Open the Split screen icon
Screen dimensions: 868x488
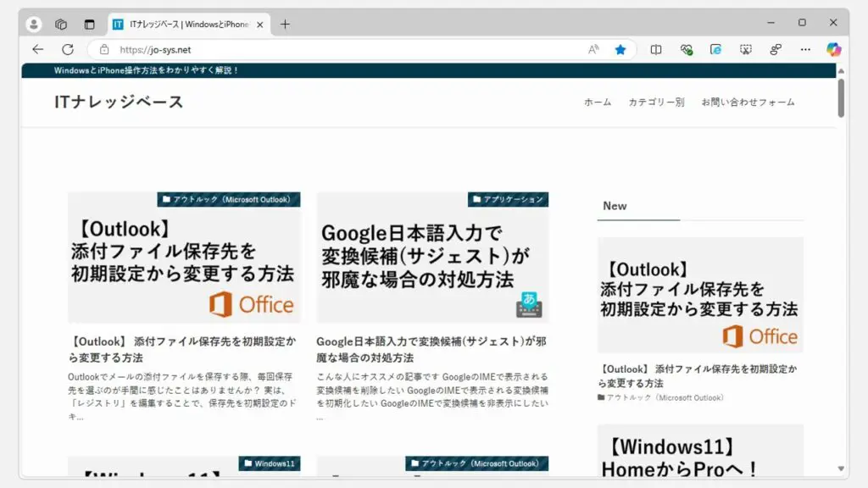point(656,50)
